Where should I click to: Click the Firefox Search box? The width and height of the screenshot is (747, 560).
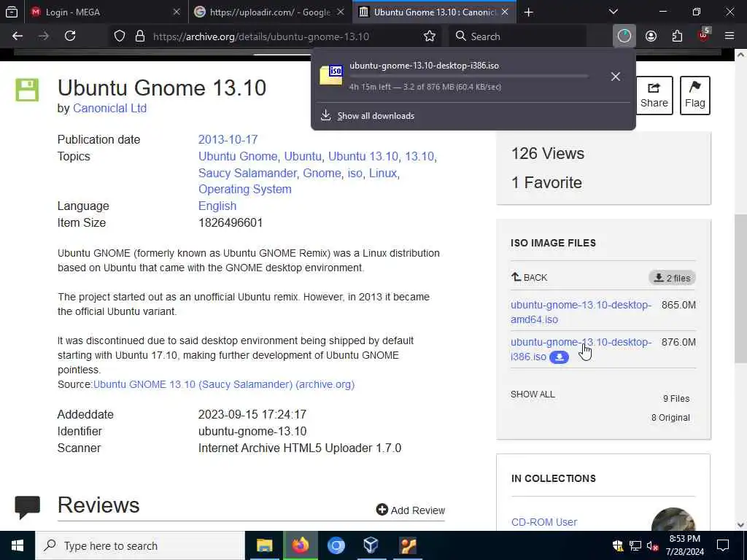(x=517, y=36)
